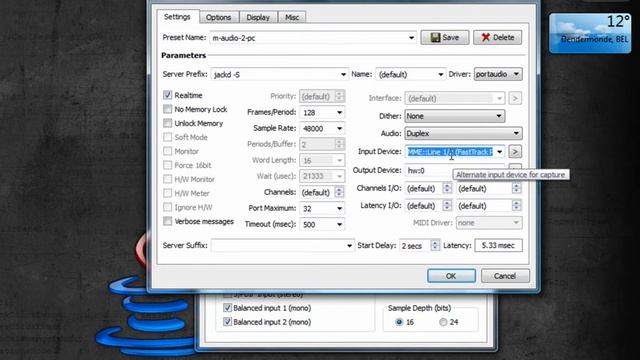Adjust Channels I/O output spinner
Image resolution: width=640 pixels, height=360 pixels.
(x=516, y=188)
